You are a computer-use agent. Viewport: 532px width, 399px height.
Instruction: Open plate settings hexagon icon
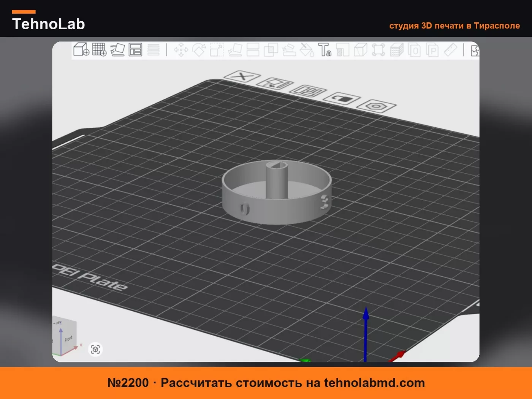point(376,106)
